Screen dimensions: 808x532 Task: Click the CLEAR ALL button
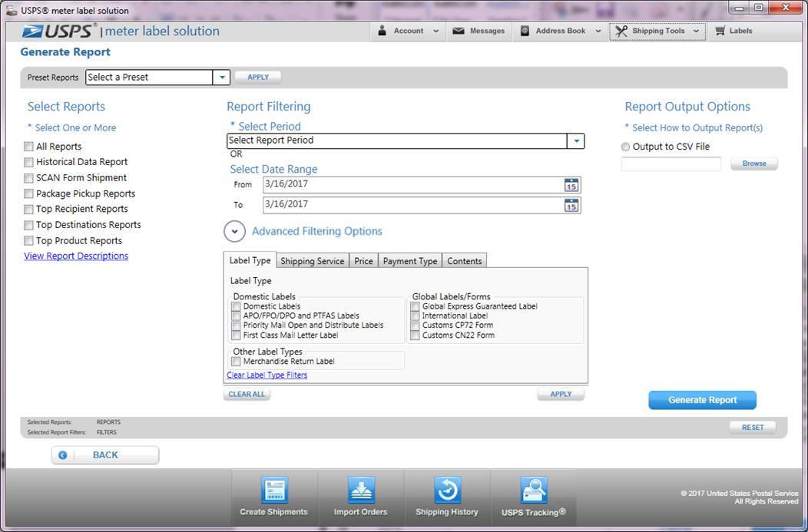[x=247, y=394]
